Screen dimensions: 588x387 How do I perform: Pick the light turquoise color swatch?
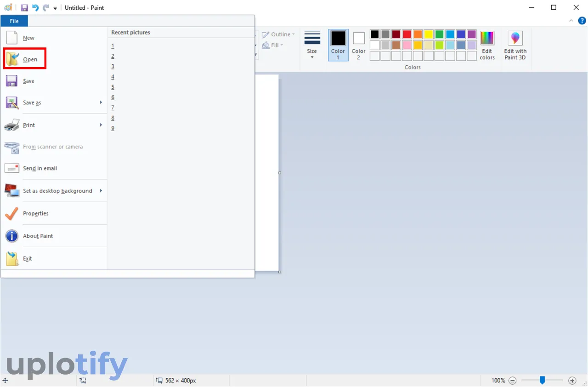click(450, 45)
